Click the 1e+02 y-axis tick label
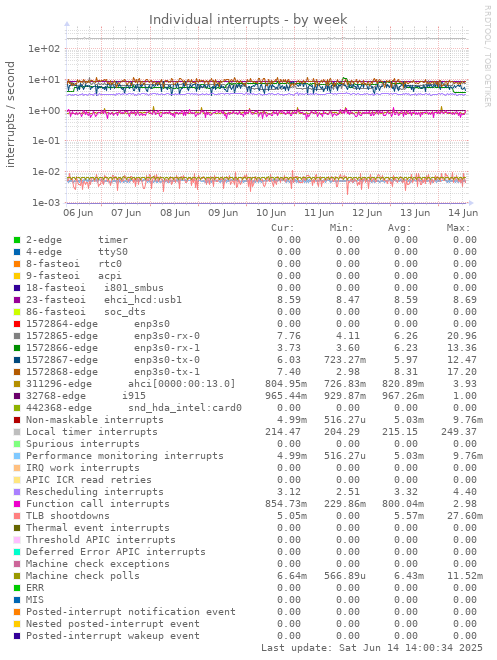 [44, 49]
